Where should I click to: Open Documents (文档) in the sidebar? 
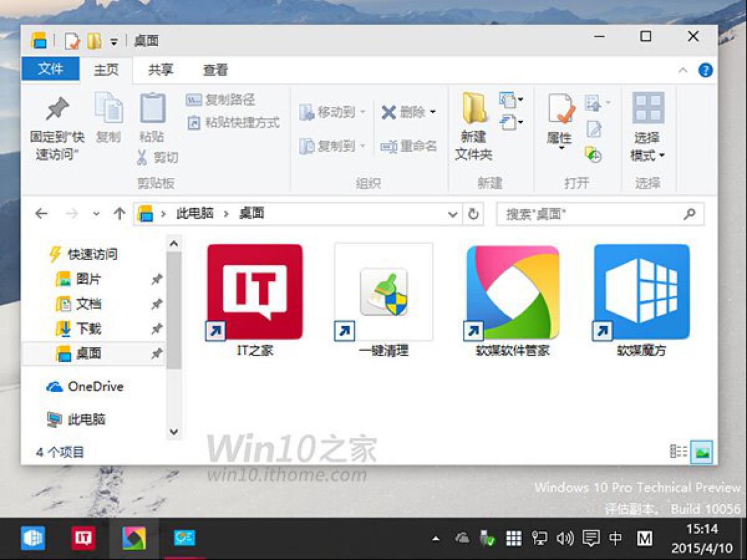[78, 304]
